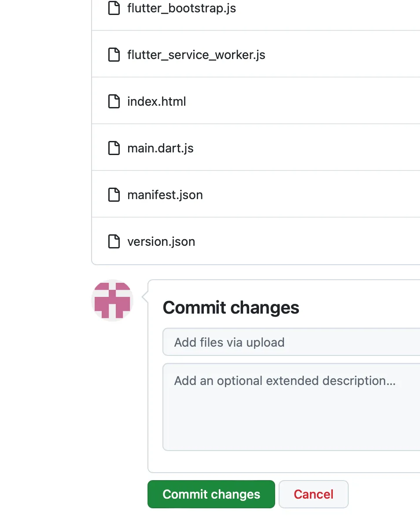Select the flutter_bootstrap.js filename
The height and width of the screenshot is (518, 420).
click(x=181, y=8)
